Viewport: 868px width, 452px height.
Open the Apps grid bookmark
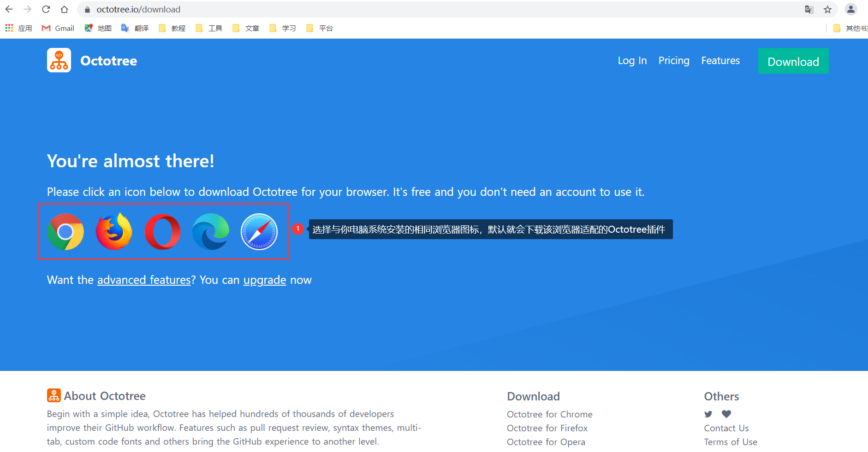click(18, 28)
